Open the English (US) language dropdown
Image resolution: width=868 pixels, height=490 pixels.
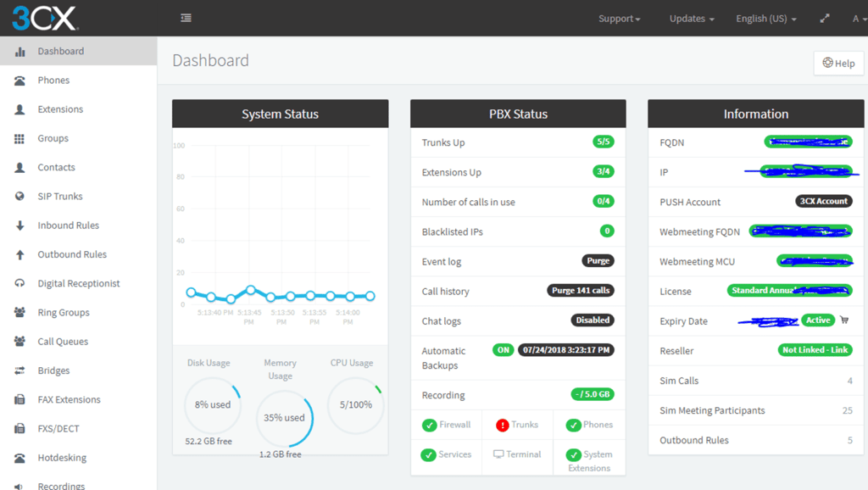(765, 19)
